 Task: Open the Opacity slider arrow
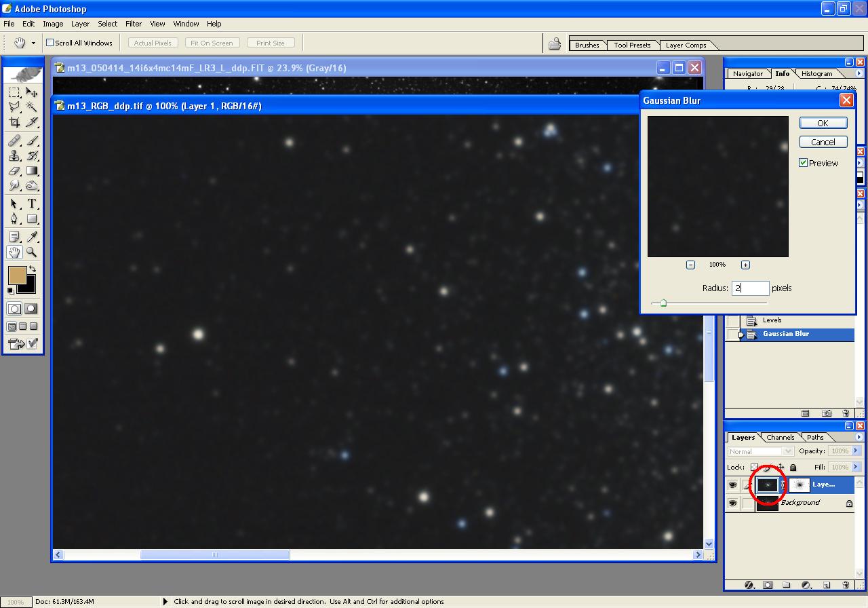(x=856, y=451)
